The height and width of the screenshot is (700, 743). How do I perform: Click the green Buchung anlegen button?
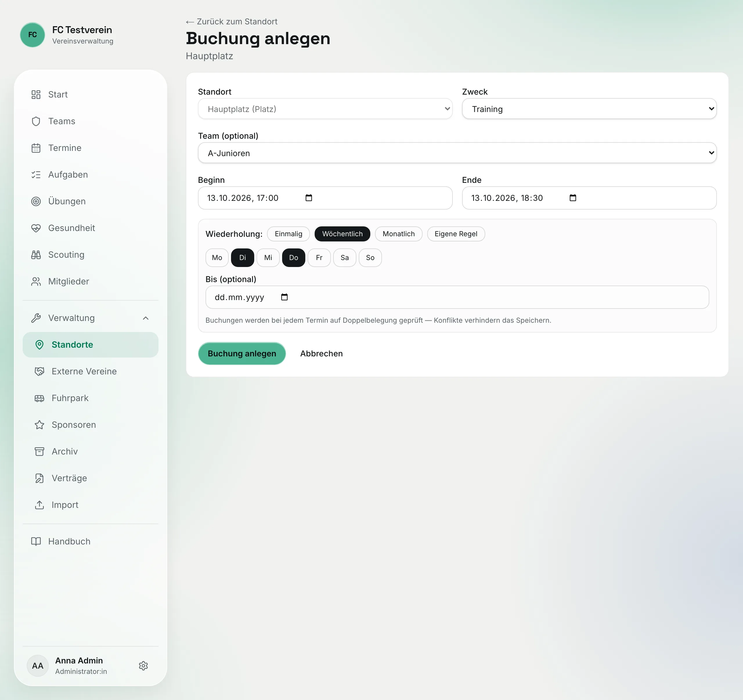pos(242,353)
